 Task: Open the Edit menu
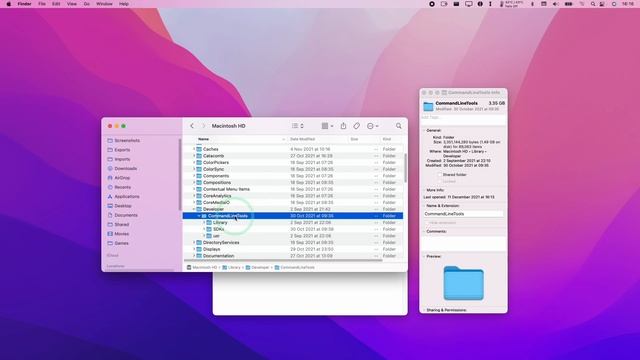tap(56, 4)
